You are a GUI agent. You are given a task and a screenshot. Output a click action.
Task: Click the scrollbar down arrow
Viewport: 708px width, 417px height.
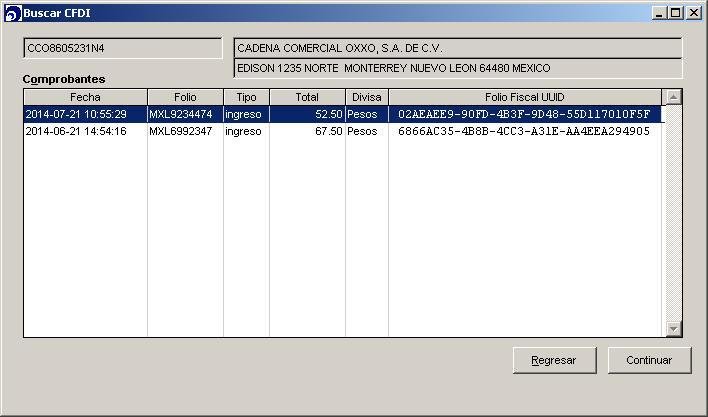click(x=673, y=329)
